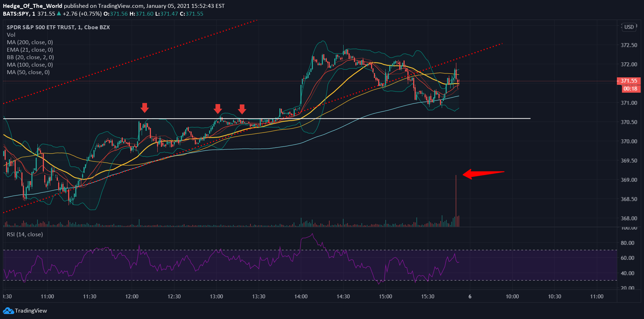
Task: Click the 10:30 time axis label
Action: [554, 297]
